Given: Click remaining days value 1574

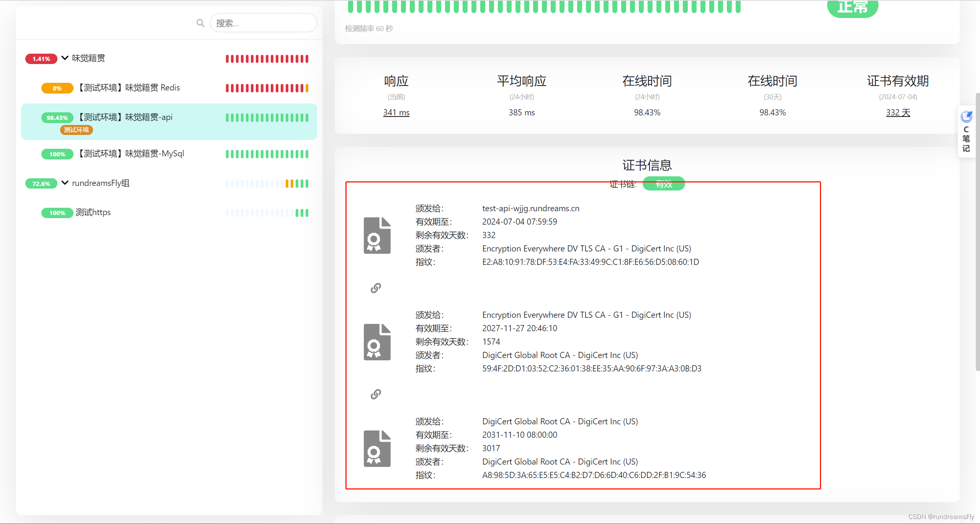Looking at the screenshot, I should (x=491, y=342).
